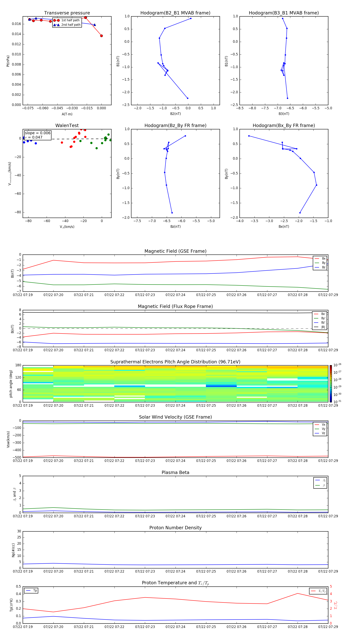Click the Suprathermal Electrons Pitch Angle Distribution title
The width and height of the screenshot is (351, 644).
175,362
